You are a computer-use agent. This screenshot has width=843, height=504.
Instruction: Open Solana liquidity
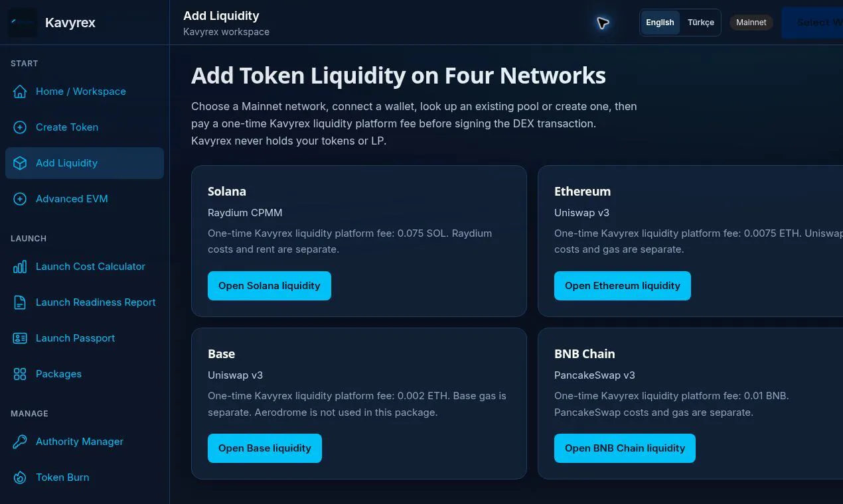pyautogui.click(x=269, y=286)
